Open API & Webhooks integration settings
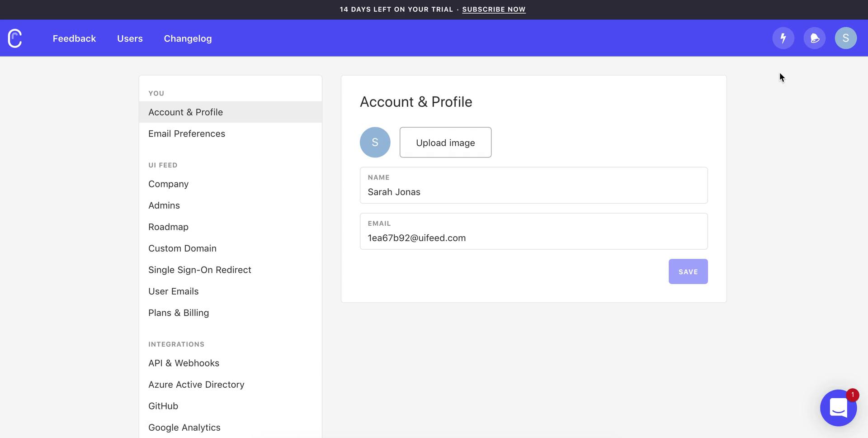This screenshot has width=868, height=438. coord(184,363)
